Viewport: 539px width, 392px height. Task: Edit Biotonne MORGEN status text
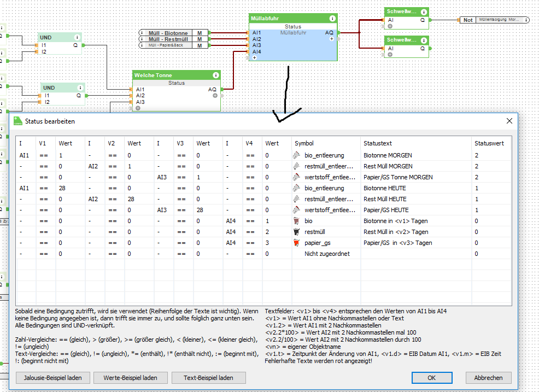coord(388,155)
